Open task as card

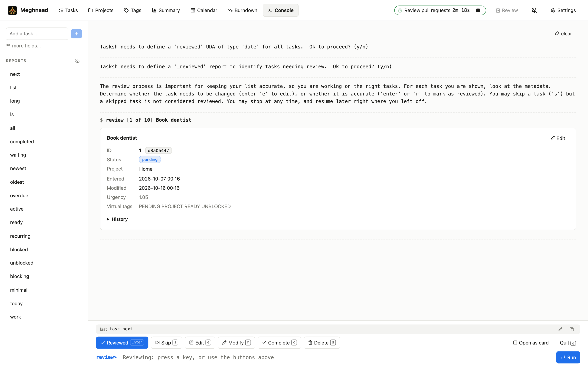pos(531,343)
